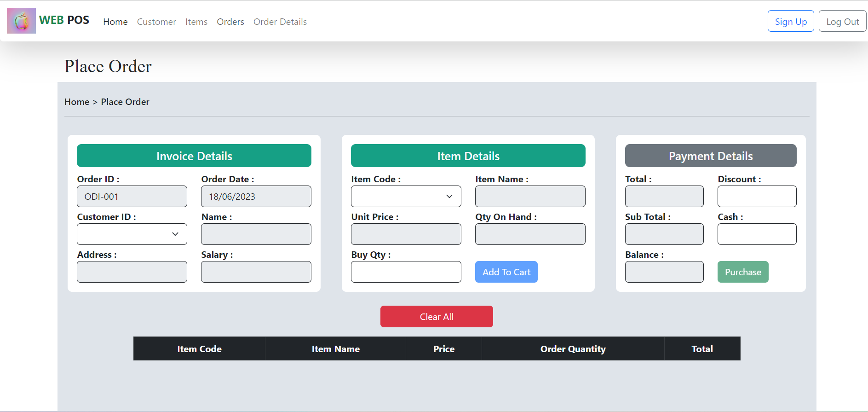This screenshot has height=412, width=868.
Task: Open the Customer page from navbar
Action: pos(156,22)
